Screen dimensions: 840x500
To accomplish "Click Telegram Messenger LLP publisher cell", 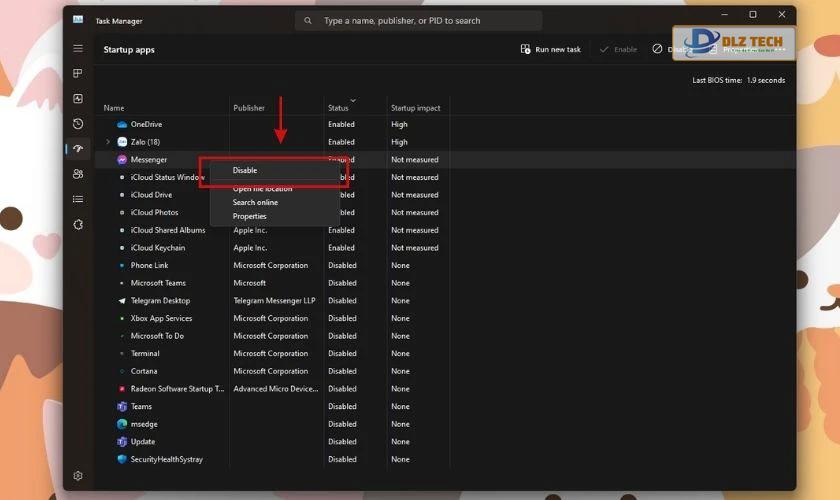I will pos(274,301).
